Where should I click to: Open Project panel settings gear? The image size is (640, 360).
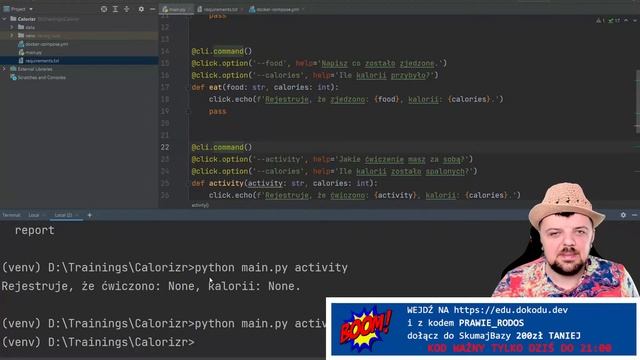pos(141,9)
